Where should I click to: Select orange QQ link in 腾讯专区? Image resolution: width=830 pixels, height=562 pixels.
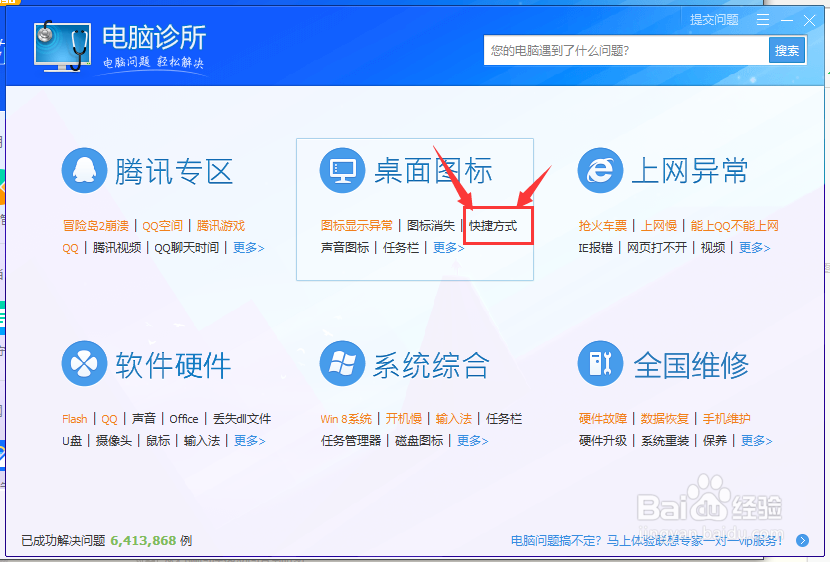coord(70,248)
